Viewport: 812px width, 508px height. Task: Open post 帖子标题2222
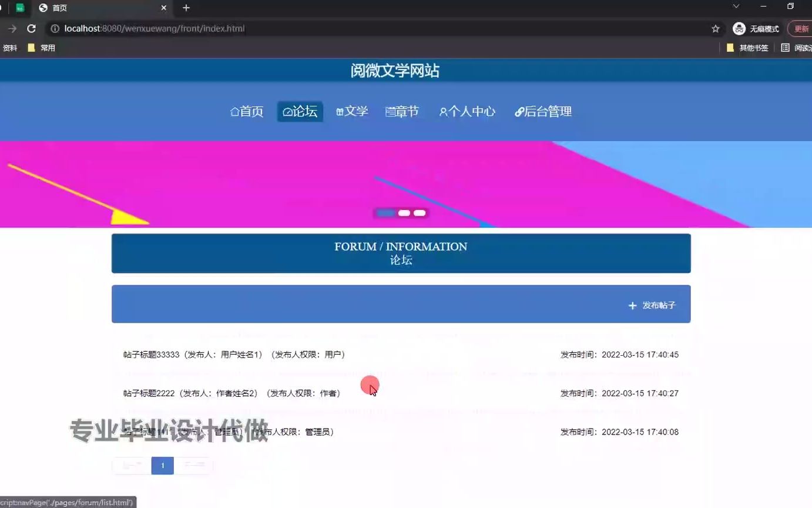click(231, 393)
